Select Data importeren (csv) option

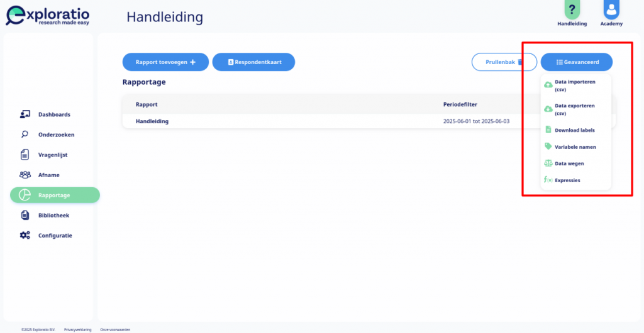tap(576, 85)
